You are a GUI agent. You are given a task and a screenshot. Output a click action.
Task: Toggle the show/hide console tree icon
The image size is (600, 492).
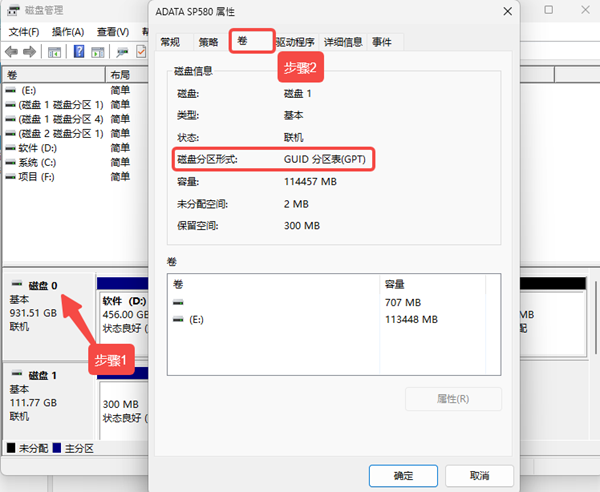click(x=54, y=51)
